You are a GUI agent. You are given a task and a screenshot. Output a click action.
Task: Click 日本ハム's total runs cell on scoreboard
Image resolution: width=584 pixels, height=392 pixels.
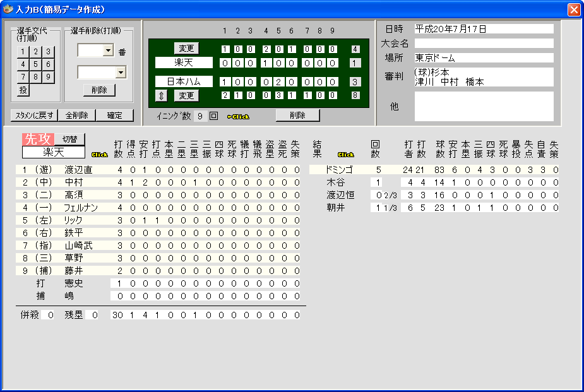(355, 82)
